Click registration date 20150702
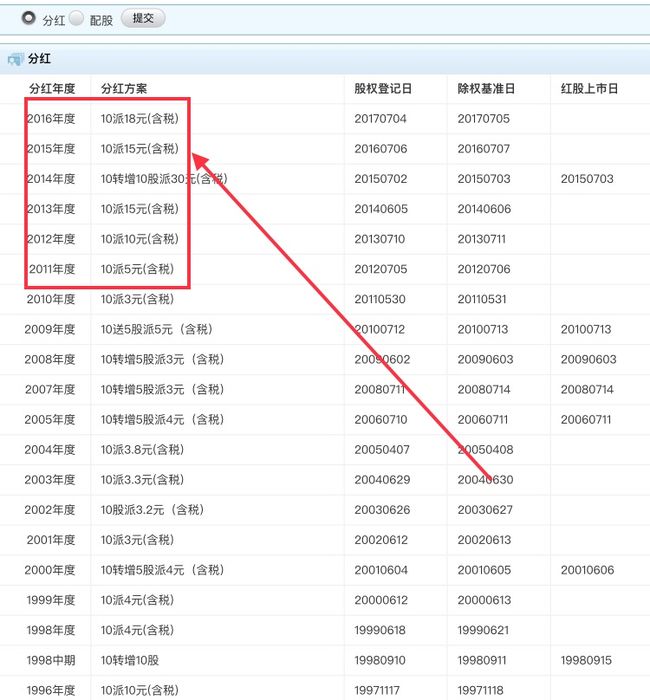This screenshot has height=700, width=650. pyautogui.click(x=381, y=179)
